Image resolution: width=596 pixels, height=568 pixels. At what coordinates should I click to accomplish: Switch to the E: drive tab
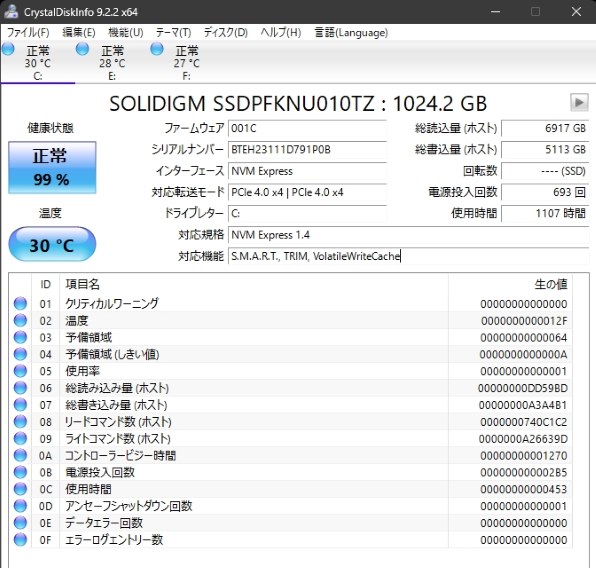(x=112, y=63)
